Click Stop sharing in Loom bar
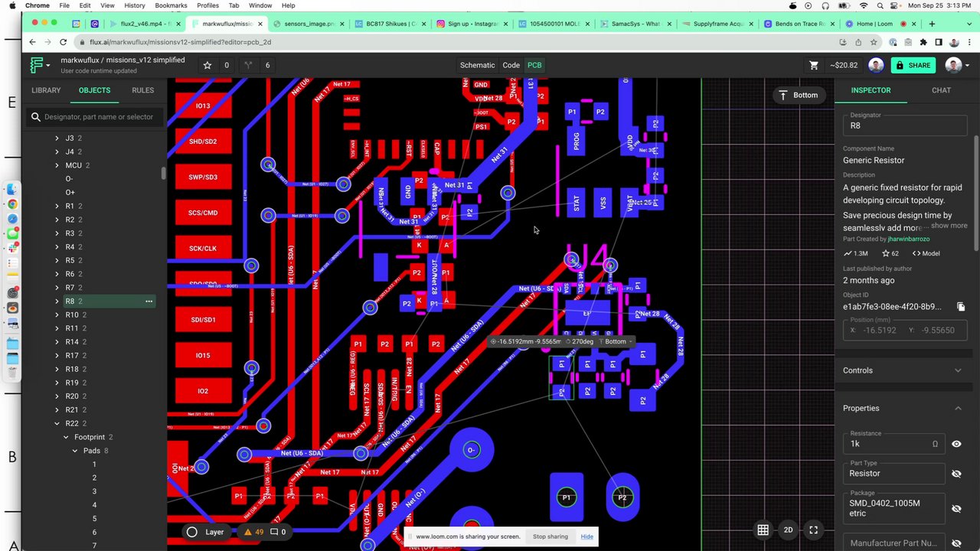The width and height of the screenshot is (980, 551). [550, 536]
